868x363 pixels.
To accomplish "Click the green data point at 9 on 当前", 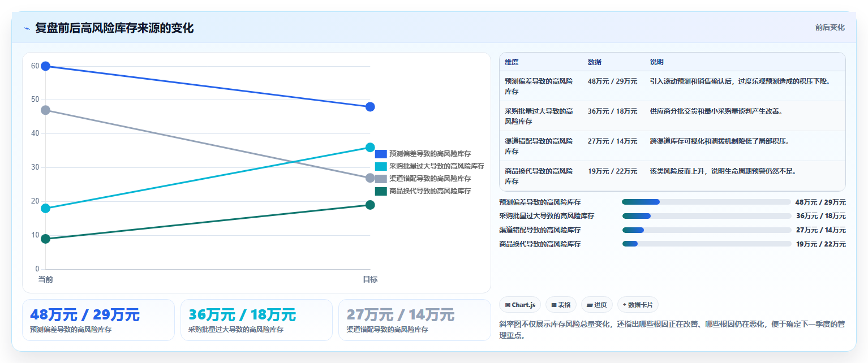I will 45,239.
